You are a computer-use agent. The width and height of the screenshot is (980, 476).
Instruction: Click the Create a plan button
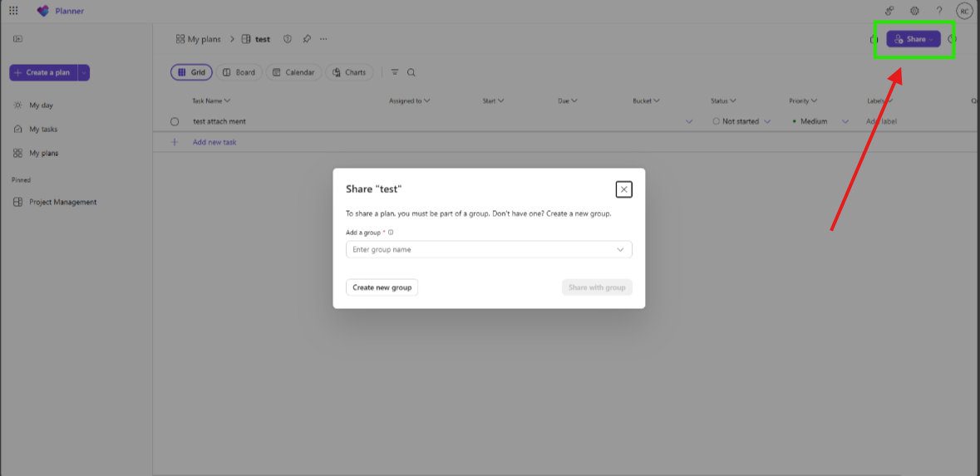coord(43,73)
